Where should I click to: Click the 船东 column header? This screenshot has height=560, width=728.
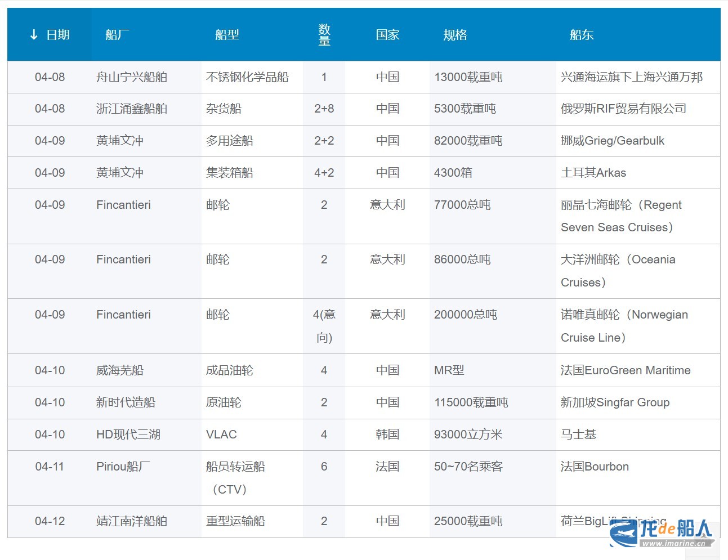[582, 35]
